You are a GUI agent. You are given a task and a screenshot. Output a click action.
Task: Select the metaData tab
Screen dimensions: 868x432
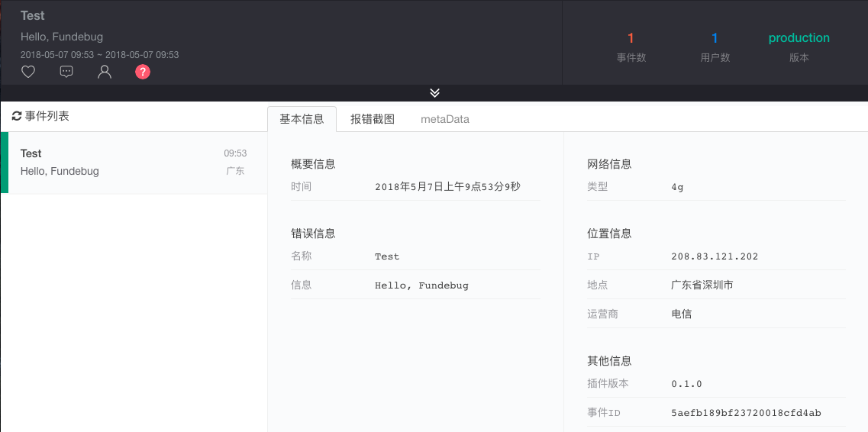click(x=445, y=119)
